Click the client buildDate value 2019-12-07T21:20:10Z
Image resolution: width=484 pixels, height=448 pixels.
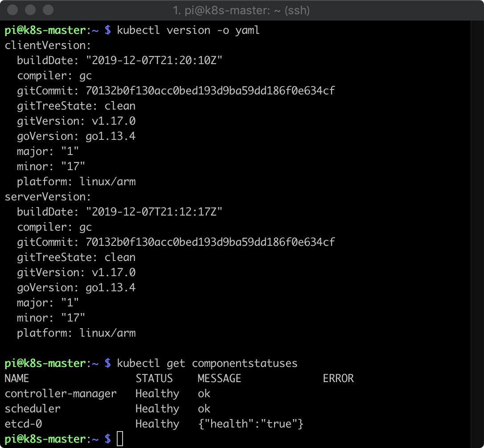154,61
